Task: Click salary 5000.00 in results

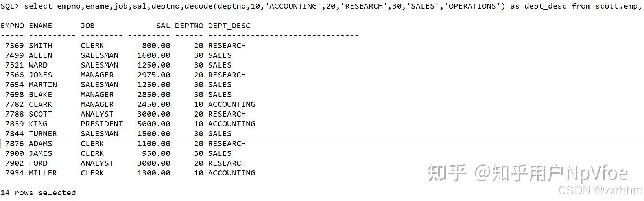Action: point(153,124)
